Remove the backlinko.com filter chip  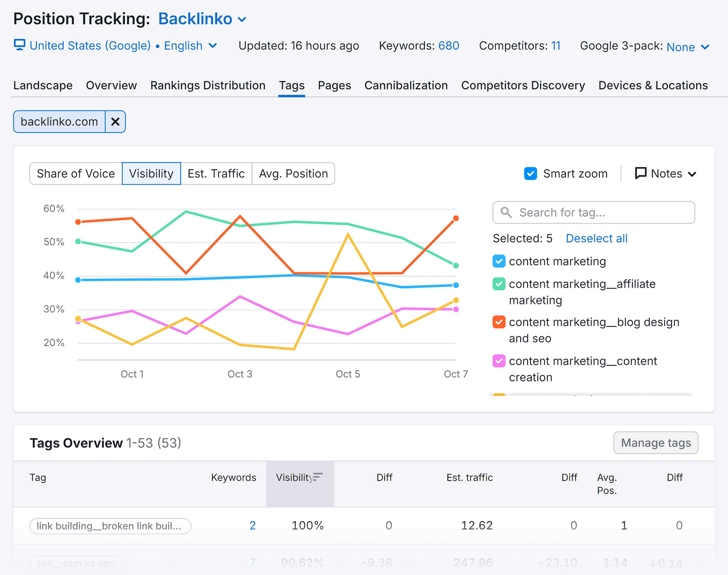click(x=115, y=121)
